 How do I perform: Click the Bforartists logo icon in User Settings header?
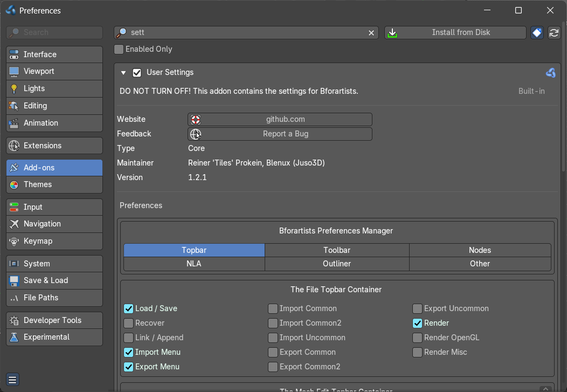click(550, 73)
